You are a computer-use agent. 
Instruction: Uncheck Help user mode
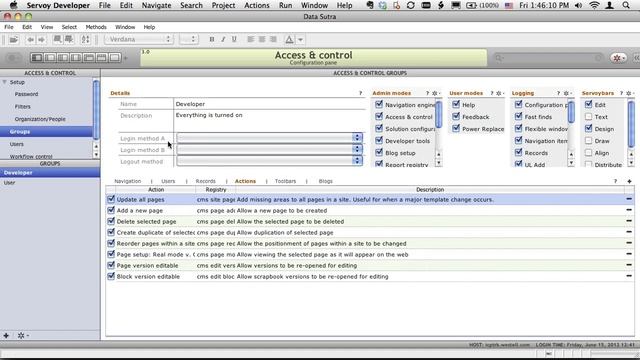(x=456, y=104)
